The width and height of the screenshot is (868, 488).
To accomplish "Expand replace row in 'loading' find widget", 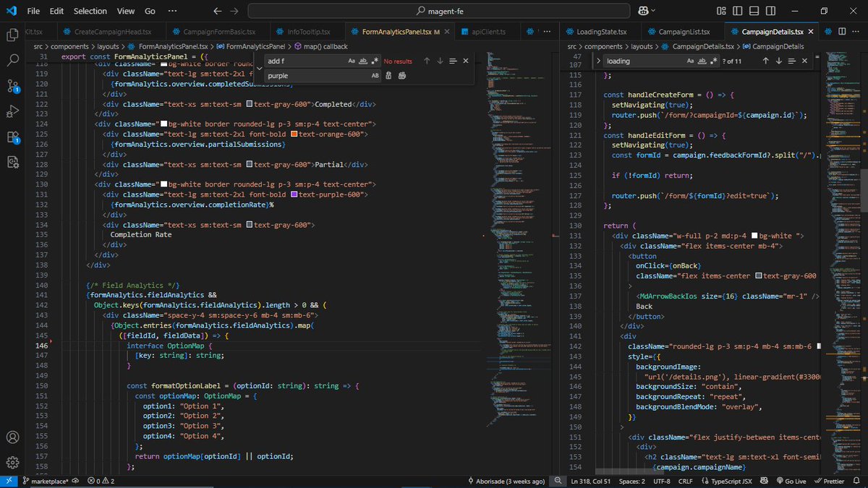I will [x=598, y=61].
